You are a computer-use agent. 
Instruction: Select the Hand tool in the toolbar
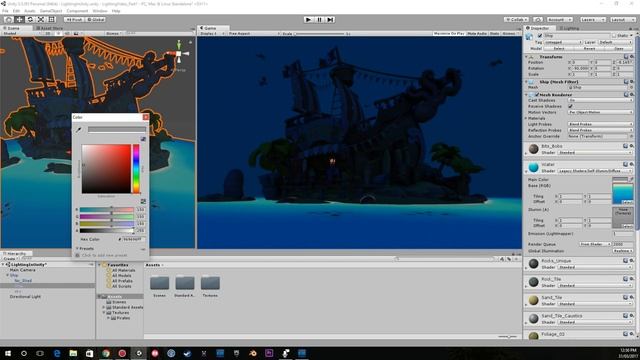point(8,19)
